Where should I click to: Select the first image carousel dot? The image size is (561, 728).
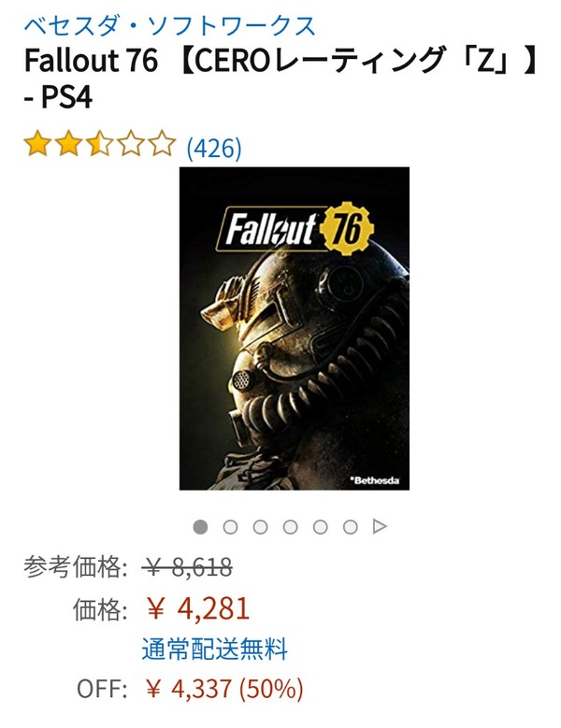200,527
